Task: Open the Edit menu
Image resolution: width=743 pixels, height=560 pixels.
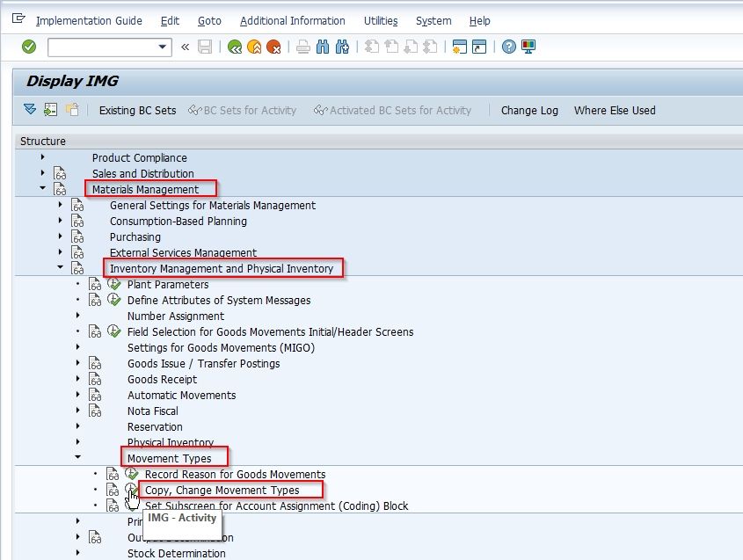Action: click(170, 21)
